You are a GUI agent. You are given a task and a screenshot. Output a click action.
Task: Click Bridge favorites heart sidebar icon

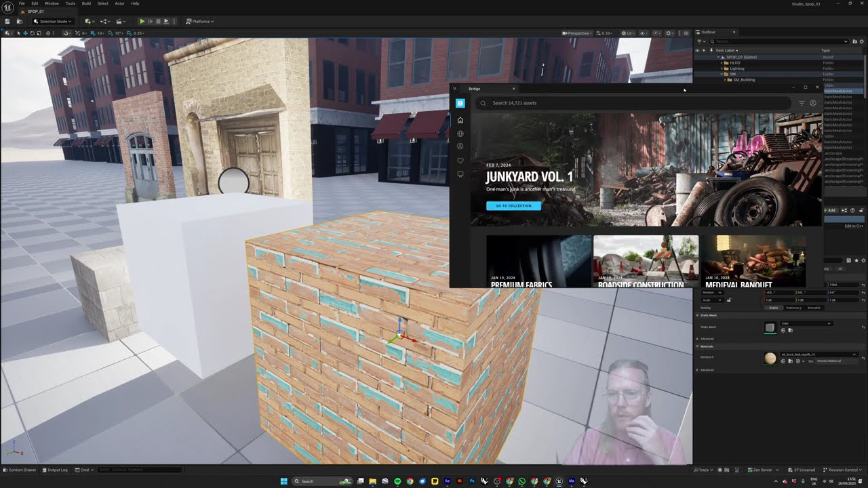460,161
